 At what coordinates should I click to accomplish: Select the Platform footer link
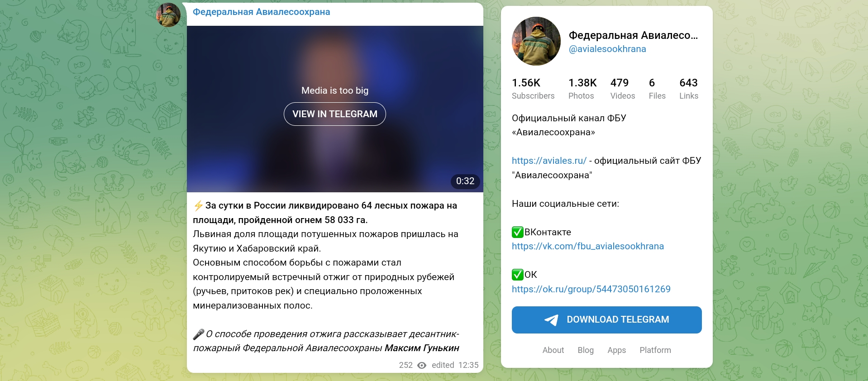pos(655,350)
